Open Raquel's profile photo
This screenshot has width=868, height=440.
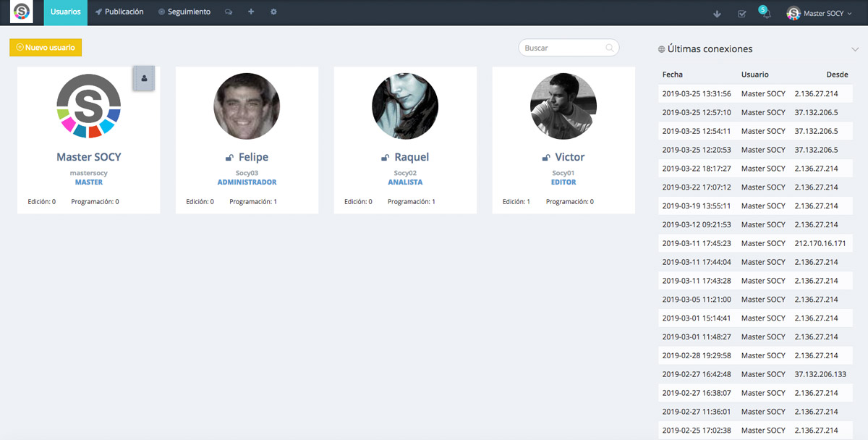pos(405,106)
